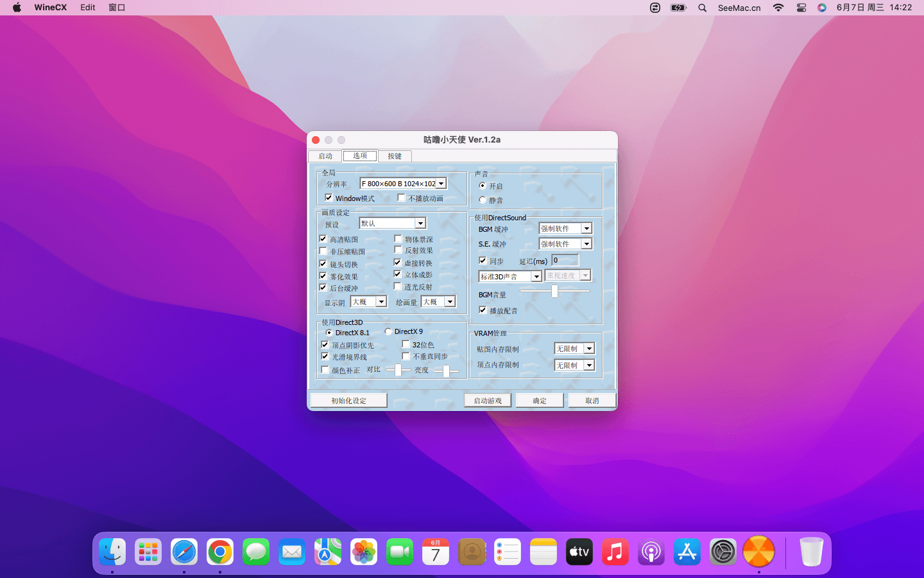Viewport: 924px width, 578px height.
Task: Switch to the 启动 tab
Action: click(x=325, y=156)
